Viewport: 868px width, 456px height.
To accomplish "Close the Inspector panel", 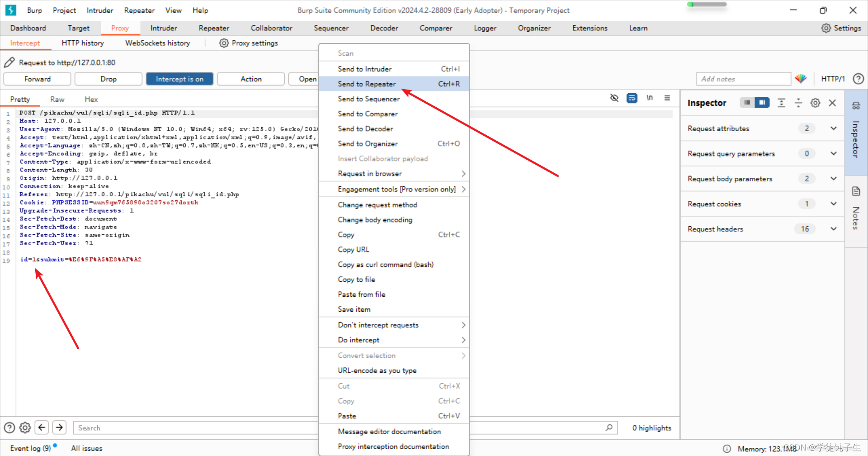I will pyautogui.click(x=832, y=103).
